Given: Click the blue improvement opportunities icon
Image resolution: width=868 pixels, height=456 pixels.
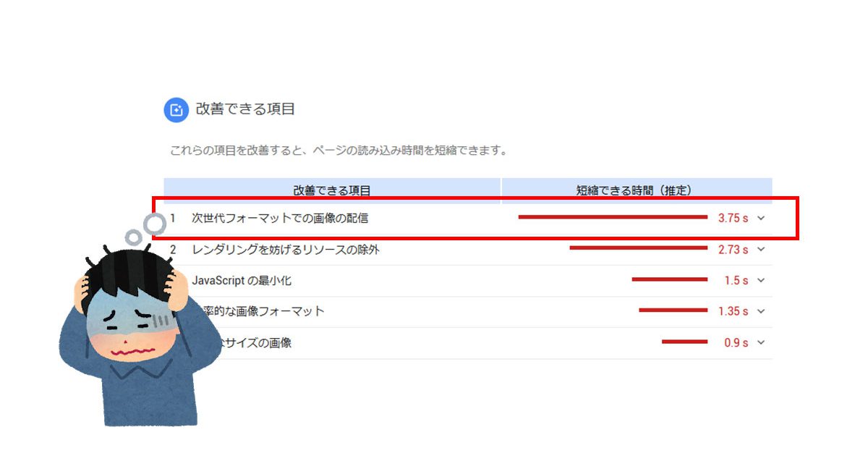Looking at the screenshot, I should (x=175, y=110).
